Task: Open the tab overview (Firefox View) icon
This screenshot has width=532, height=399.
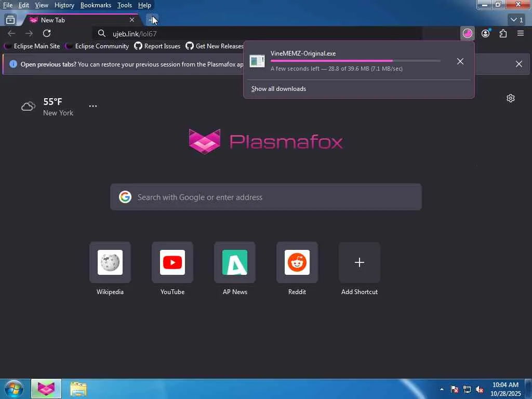Action: click(10, 20)
